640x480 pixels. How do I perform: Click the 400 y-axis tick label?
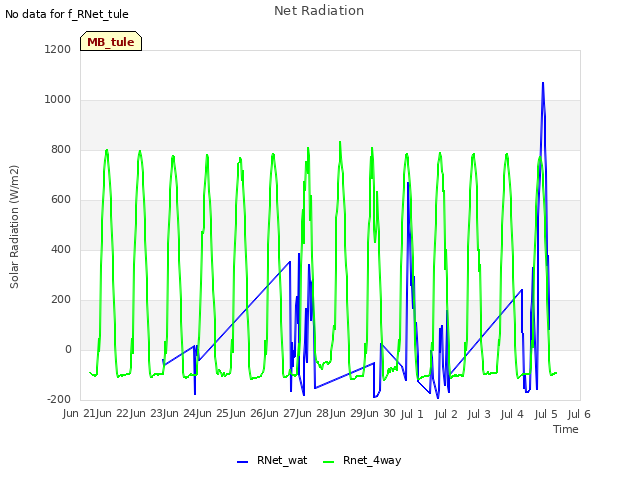pos(61,249)
